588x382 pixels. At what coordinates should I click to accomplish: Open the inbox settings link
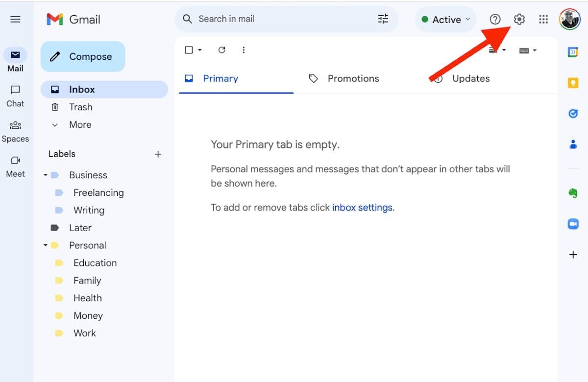coord(363,207)
